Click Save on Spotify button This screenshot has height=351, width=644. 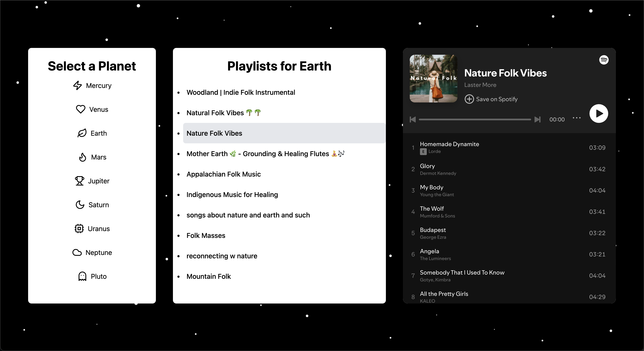[491, 99]
